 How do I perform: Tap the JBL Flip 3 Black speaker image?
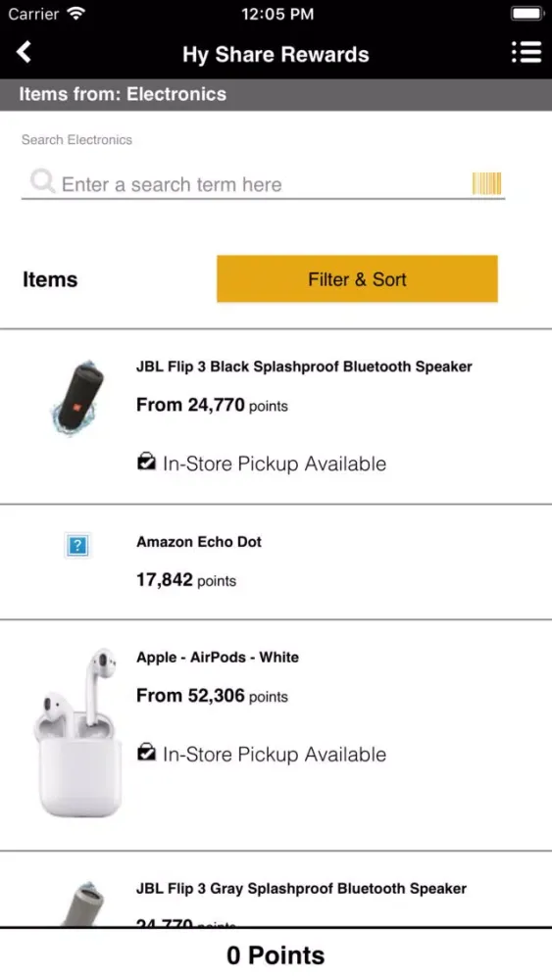click(x=77, y=398)
